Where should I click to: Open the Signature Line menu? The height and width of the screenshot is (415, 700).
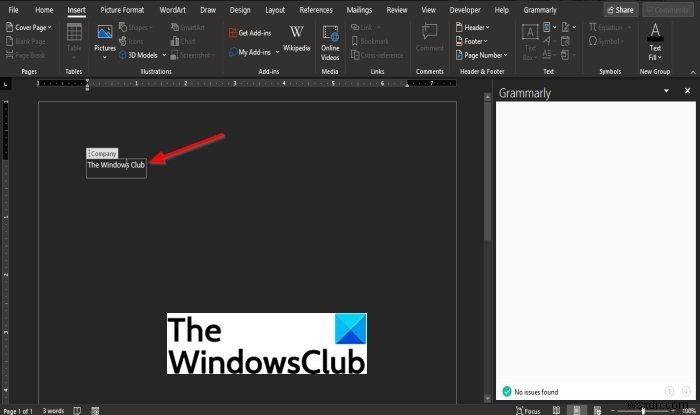pos(568,28)
